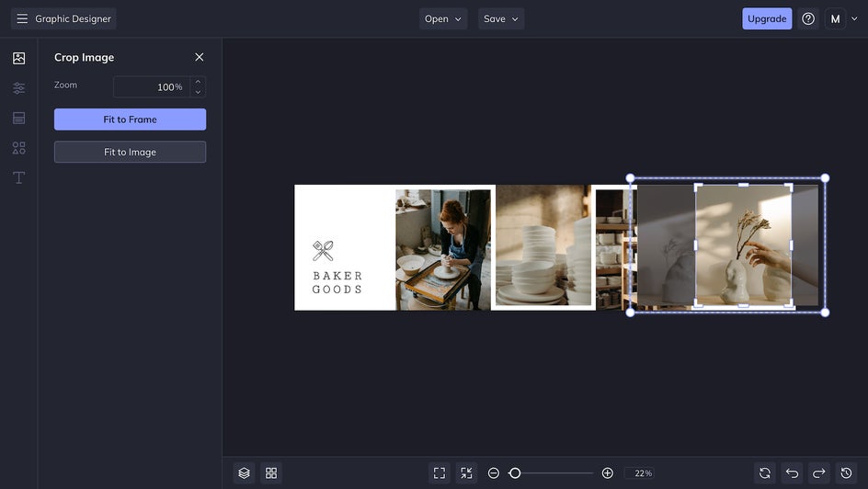Undo the last action
Image resolution: width=868 pixels, height=489 pixels.
(x=793, y=473)
